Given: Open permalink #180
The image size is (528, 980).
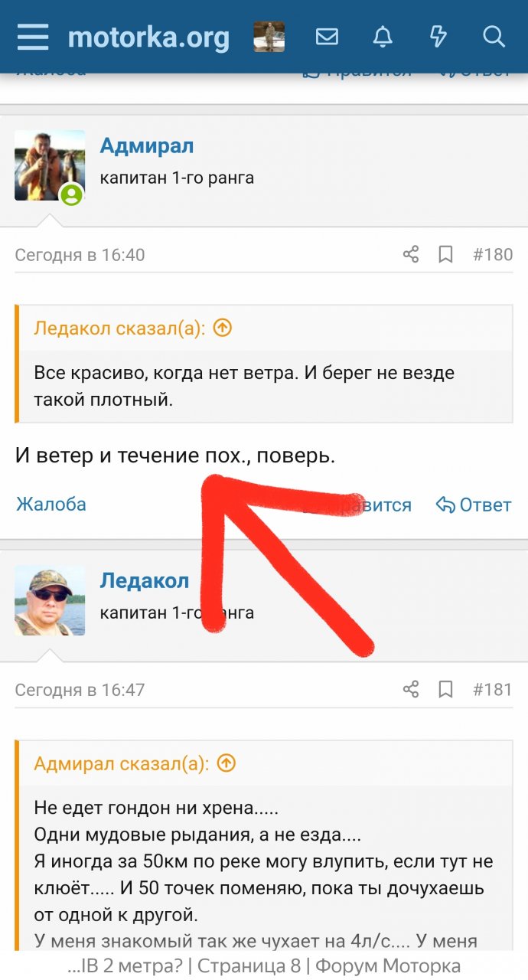Looking at the screenshot, I should click(493, 254).
